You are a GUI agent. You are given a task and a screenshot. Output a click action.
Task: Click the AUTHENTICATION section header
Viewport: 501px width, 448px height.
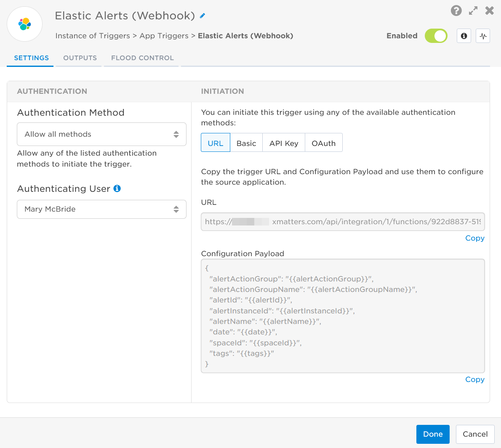52,91
